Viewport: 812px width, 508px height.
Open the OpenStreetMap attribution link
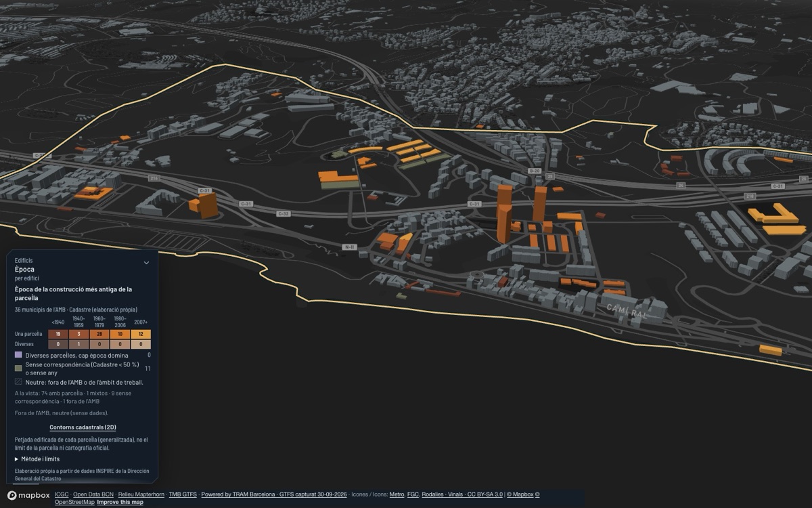pos(74,502)
